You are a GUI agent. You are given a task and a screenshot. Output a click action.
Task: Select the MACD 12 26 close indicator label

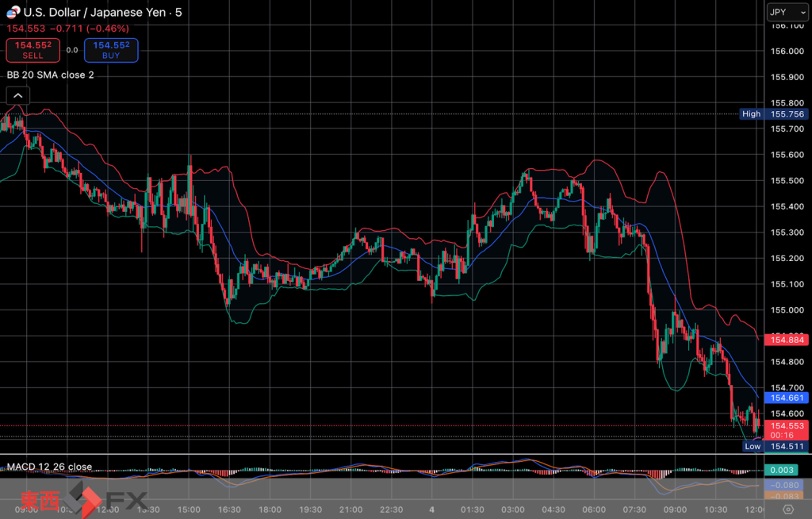point(49,467)
